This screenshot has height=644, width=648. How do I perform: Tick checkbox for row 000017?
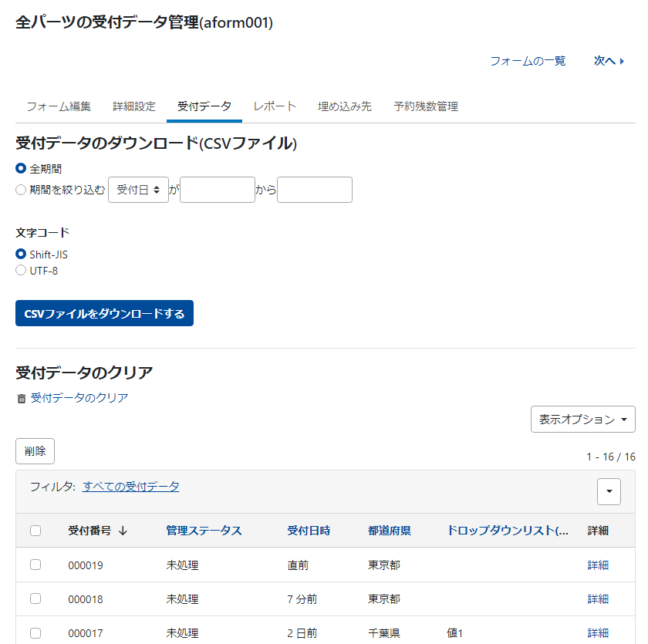[35, 632]
